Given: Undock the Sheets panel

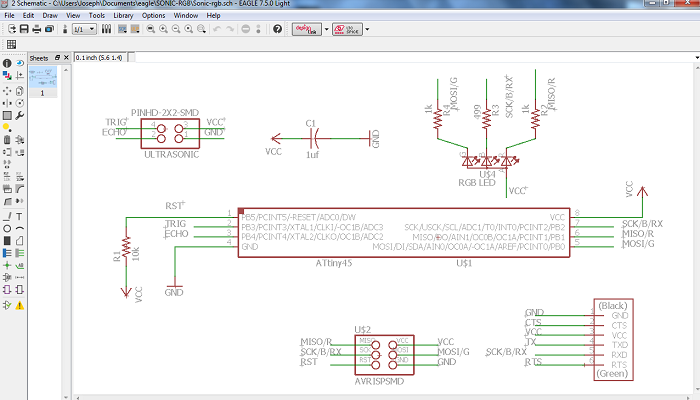Looking at the screenshot, I should coord(57,58).
